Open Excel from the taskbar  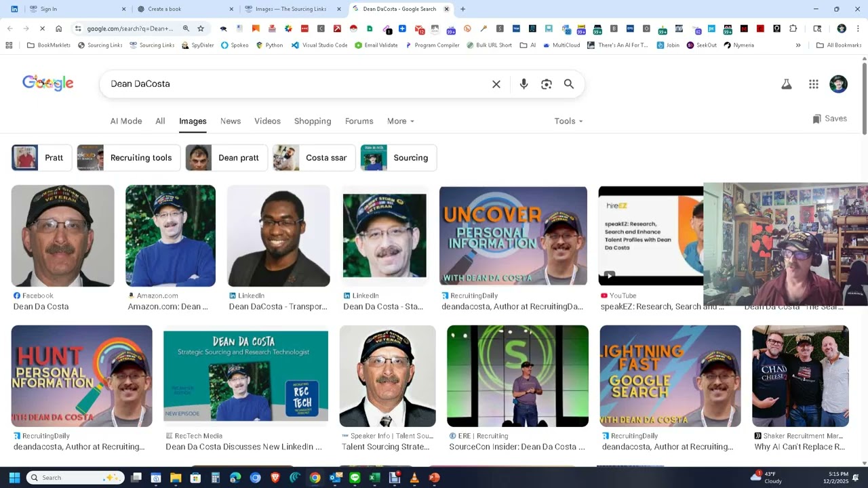point(374,478)
